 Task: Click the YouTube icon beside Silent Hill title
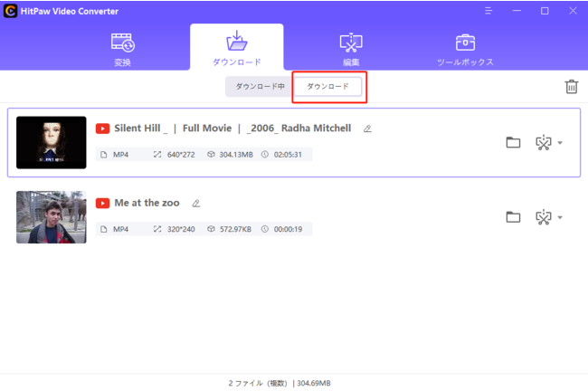click(x=103, y=129)
